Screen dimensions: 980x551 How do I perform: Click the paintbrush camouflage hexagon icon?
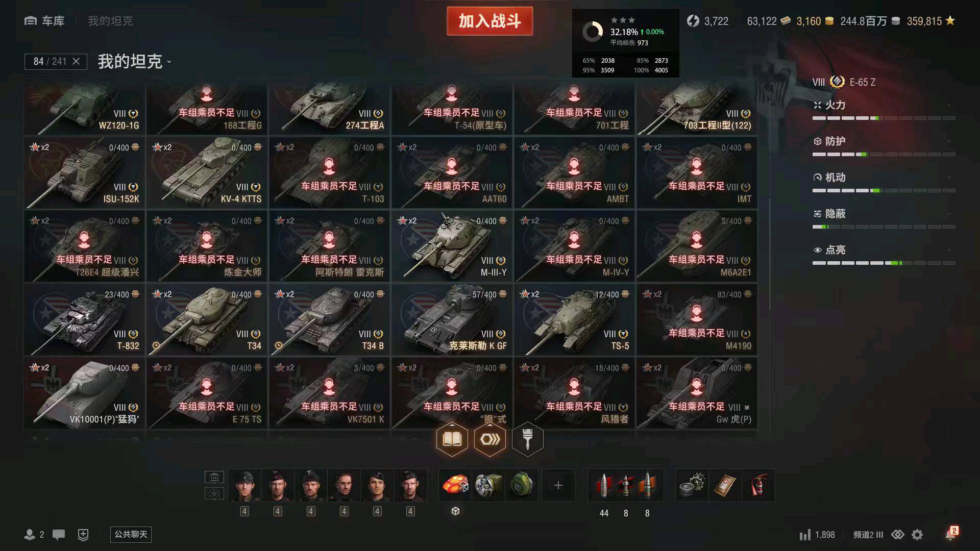tap(527, 439)
